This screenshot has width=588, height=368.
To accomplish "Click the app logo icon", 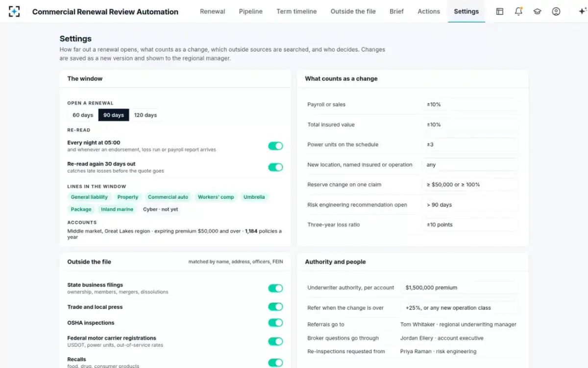I will point(14,11).
